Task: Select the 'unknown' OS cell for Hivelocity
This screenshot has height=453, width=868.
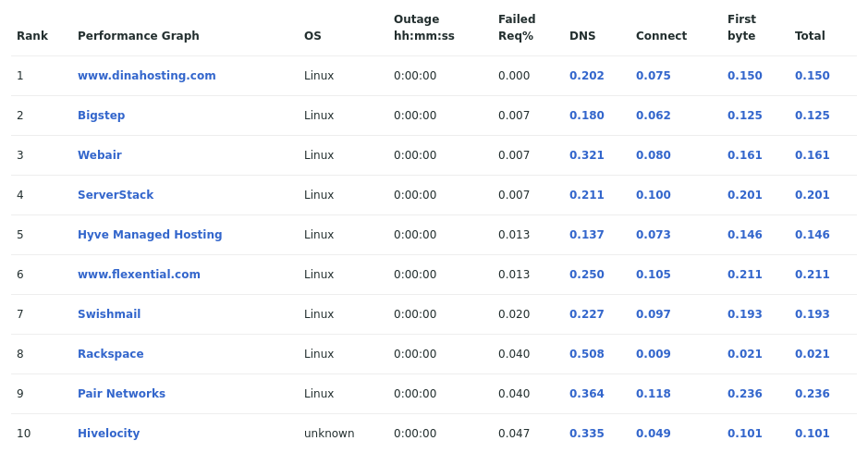Action: coord(329,434)
